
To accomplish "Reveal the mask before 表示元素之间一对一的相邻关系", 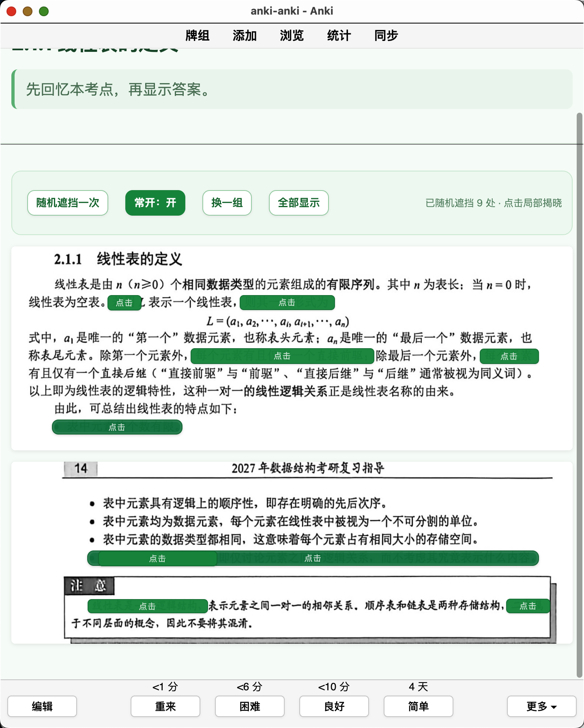I will click(x=147, y=606).
